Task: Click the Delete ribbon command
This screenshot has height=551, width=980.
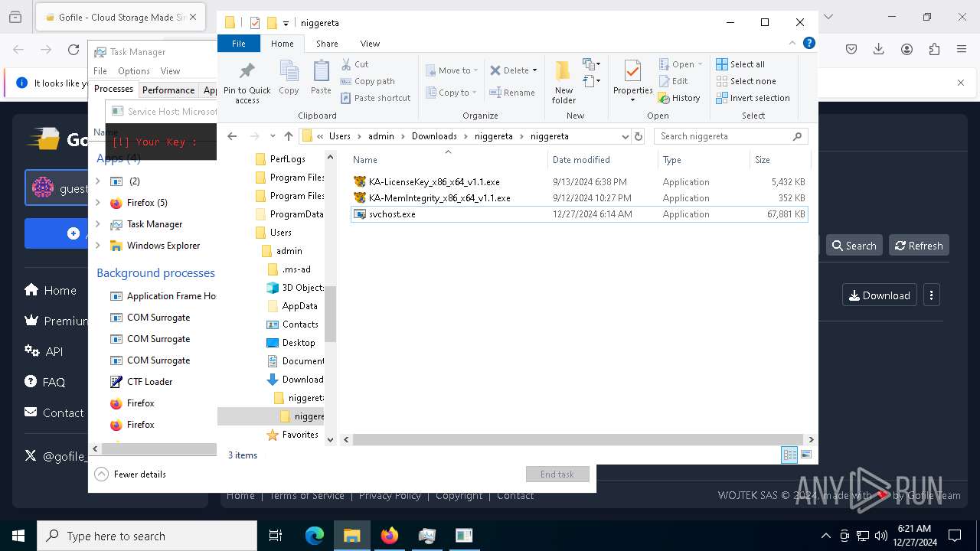Action: [x=510, y=70]
